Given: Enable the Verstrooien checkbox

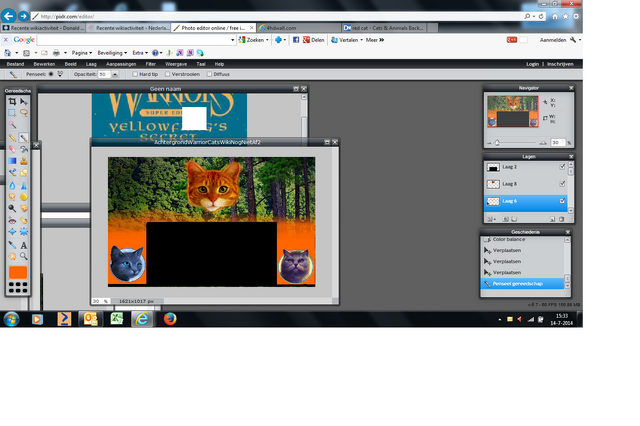Looking at the screenshot, I should pos(167,74).
